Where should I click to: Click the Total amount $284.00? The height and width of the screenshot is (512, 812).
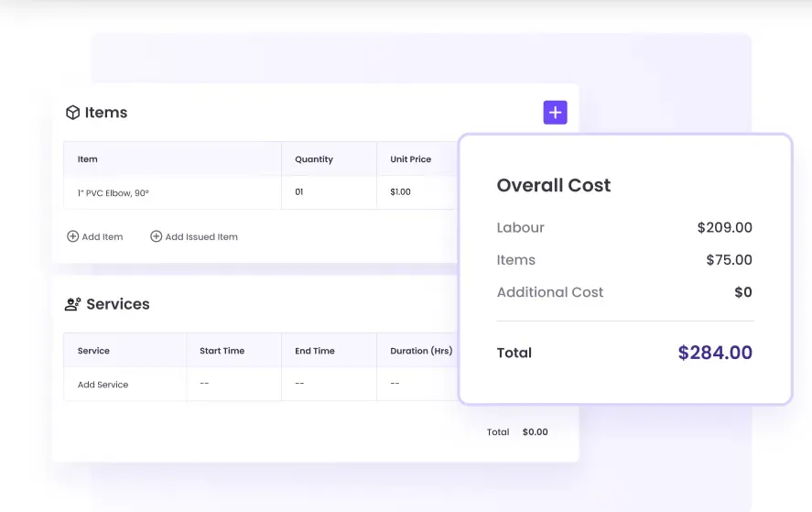click(x=714, y=353)
